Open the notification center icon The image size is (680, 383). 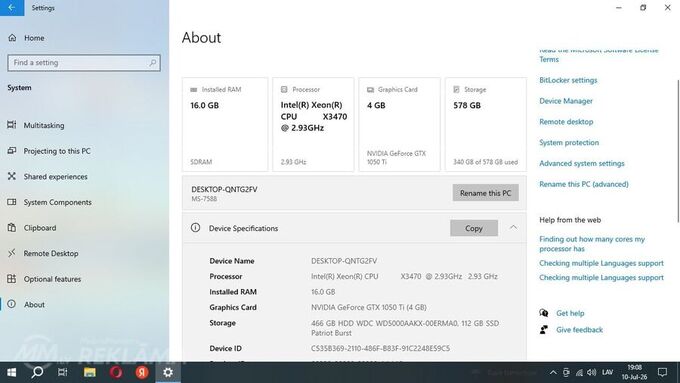[662, 372]
